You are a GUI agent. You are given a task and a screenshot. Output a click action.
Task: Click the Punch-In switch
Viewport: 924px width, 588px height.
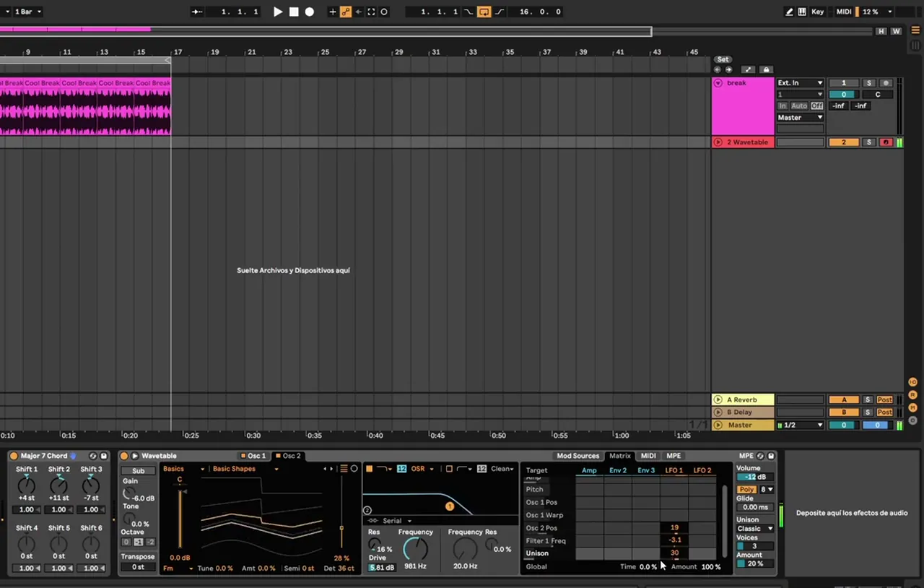[469, 12]
